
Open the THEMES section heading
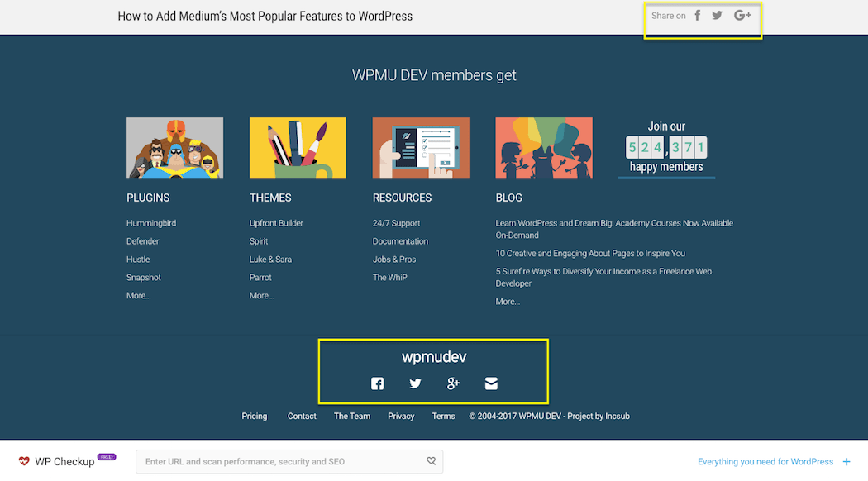pyautogui.click(x=270, y=198)
